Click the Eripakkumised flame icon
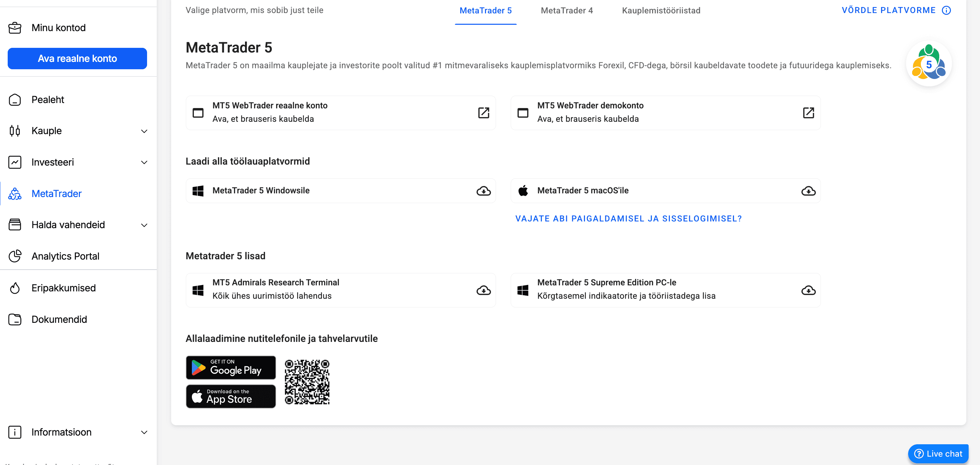The image size is (980, 465). click(15, 288)
